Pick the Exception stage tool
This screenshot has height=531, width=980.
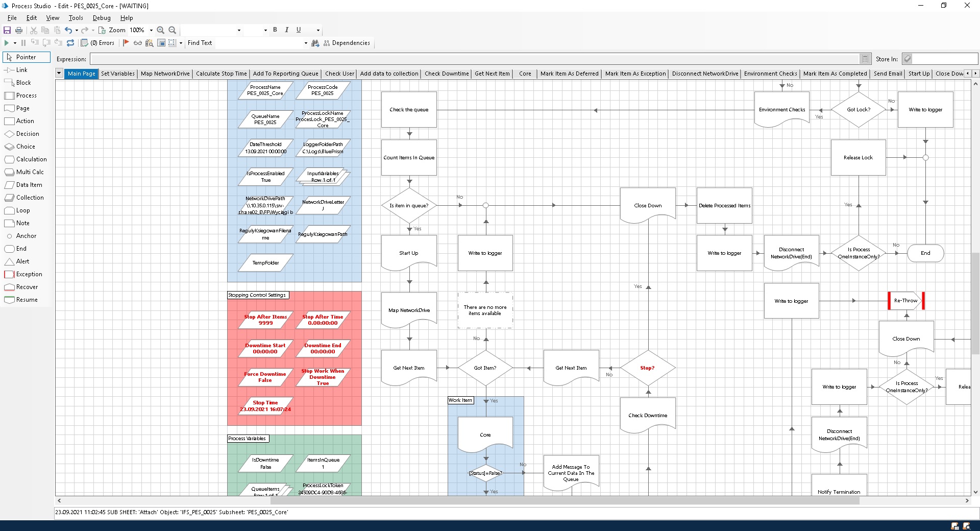[x=29, y=274]
